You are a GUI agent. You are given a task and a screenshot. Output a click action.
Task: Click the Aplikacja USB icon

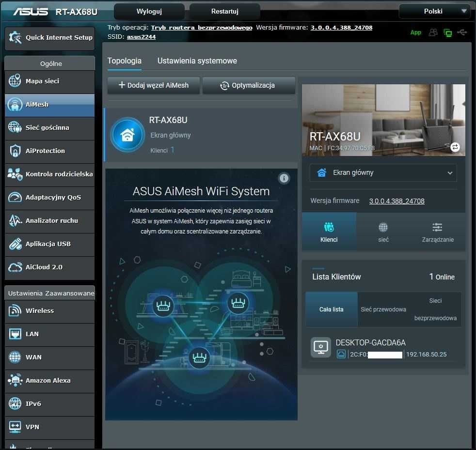15,244
